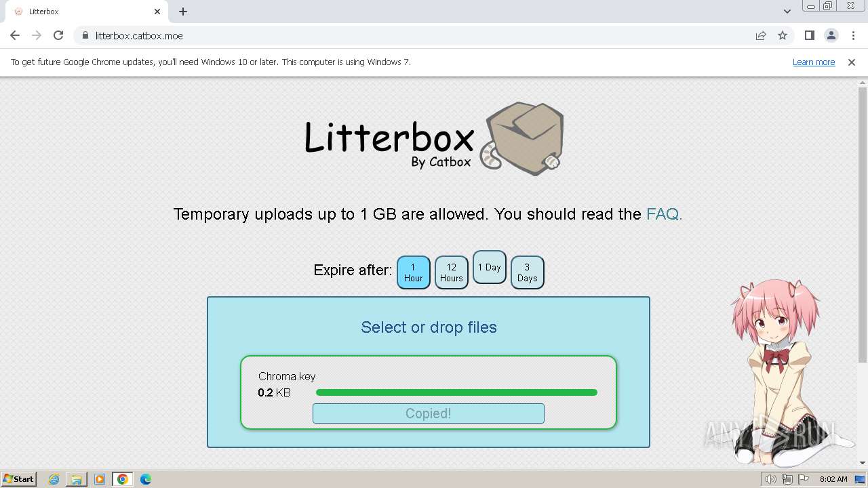This screenshot has height=488, width=868.
Task: Click Select or drop files area
Action: click(429, 327)
